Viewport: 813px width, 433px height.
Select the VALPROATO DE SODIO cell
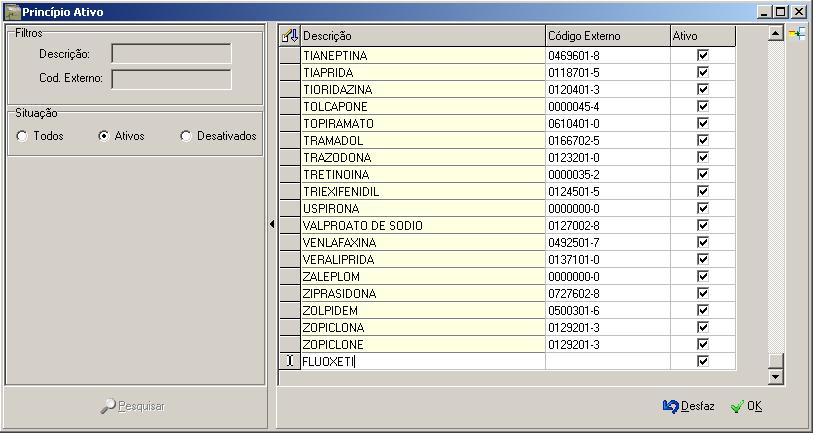pyautogui.click(x=423, y=226)
